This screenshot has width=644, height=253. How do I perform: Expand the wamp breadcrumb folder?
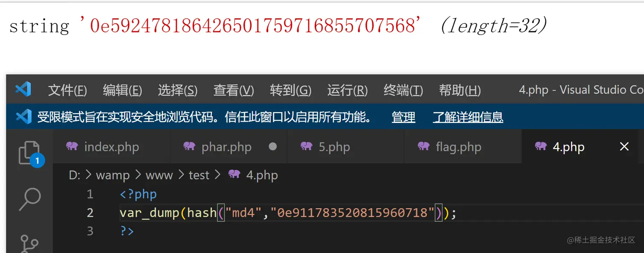112,175
